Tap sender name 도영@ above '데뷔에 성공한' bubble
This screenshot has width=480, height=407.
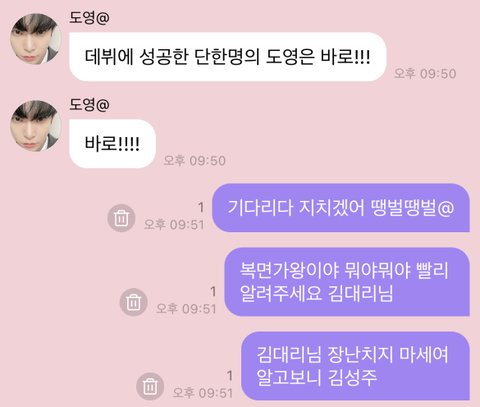(x=89, y=18)
